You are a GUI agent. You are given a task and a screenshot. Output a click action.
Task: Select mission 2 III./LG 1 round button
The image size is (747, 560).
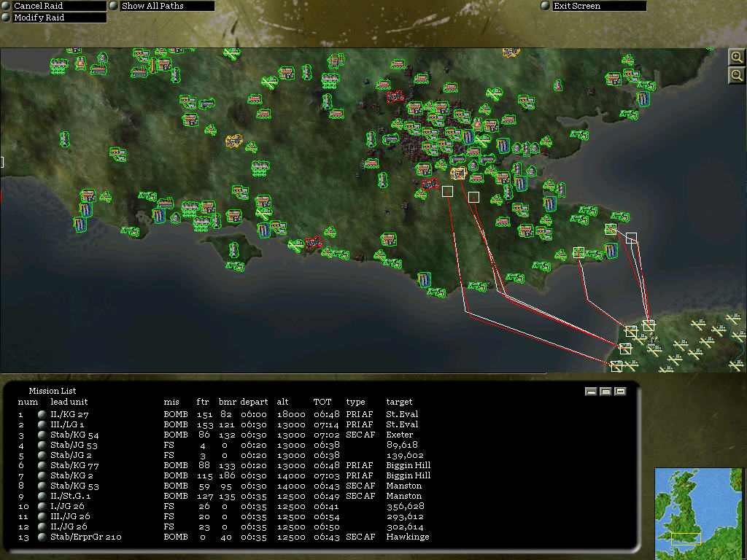pos(42,424)
